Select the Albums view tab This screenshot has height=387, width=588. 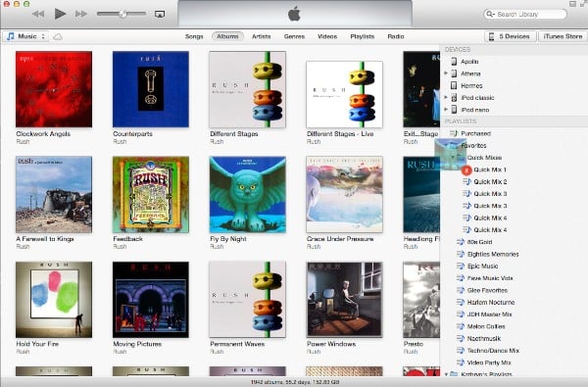[x=227, y=36]
